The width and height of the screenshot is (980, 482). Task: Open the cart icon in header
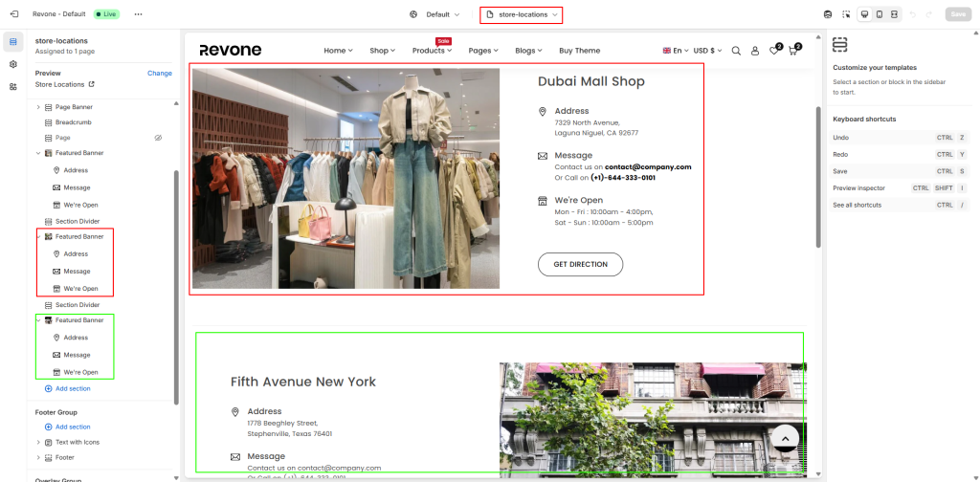click(793, 50)
